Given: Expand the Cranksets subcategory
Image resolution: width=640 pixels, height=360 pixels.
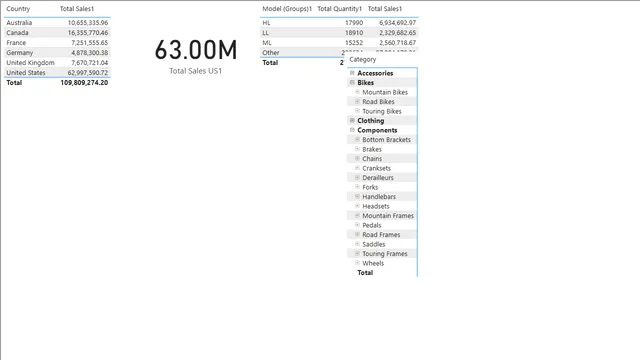Looking at the screenshot, I should [x=357, y=168].
